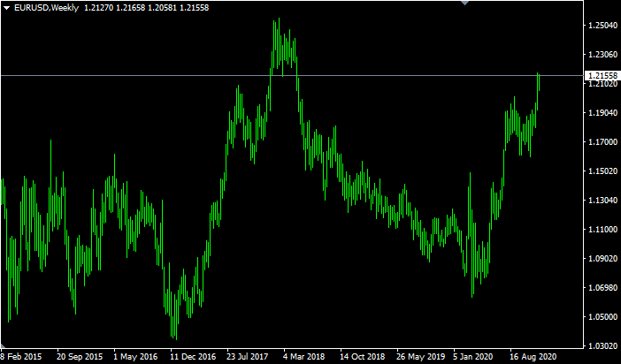This screenshot has width=621, height=364.
Task: Click the 1.09020 price scale label
Action: coord(602,258)
